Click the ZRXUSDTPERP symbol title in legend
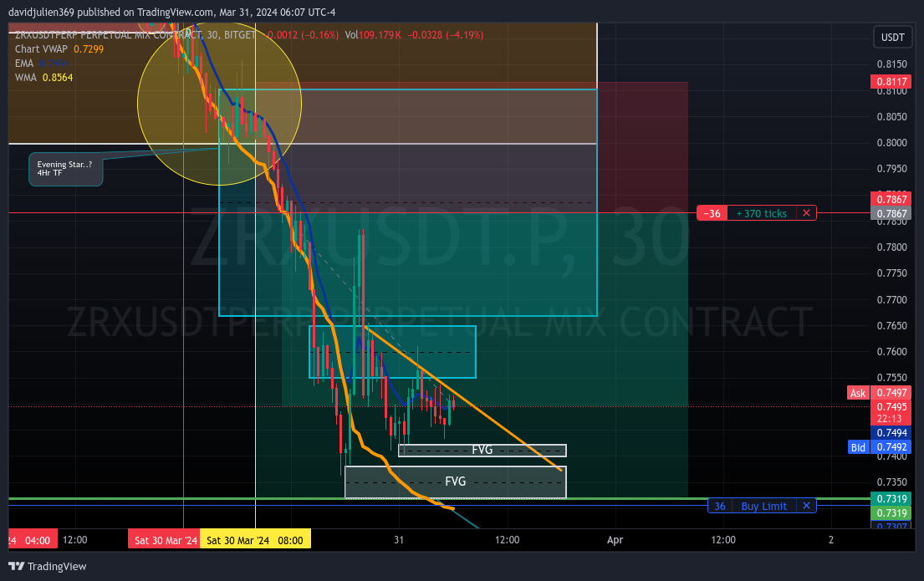Image resolution: width=924 pixels, height=581 pixels. click(135, 35)
